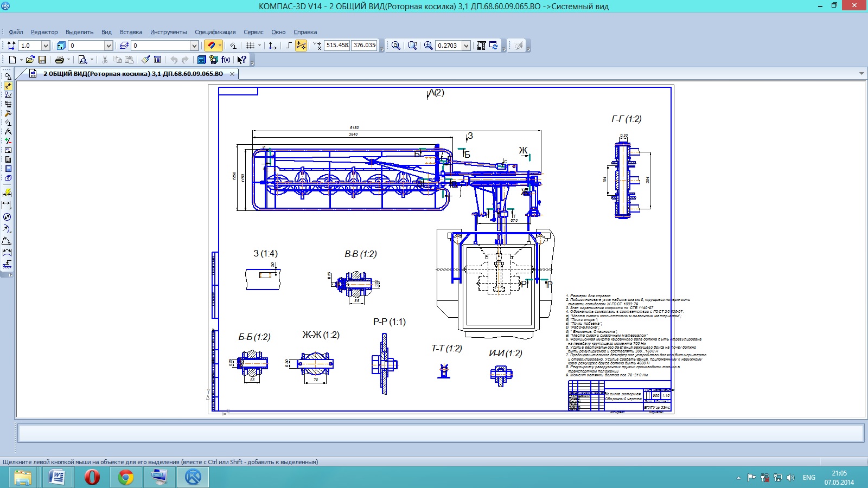Open the snaps magnet dropdown arrow
Image resolution: width=868 pixels, height=488 pixels.
(x=220, y=46)
